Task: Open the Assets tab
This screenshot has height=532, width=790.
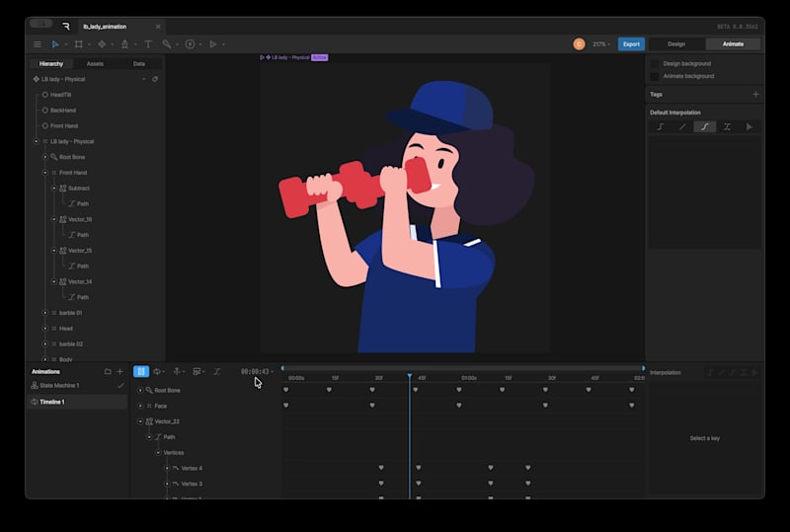Action: [95, 64]
